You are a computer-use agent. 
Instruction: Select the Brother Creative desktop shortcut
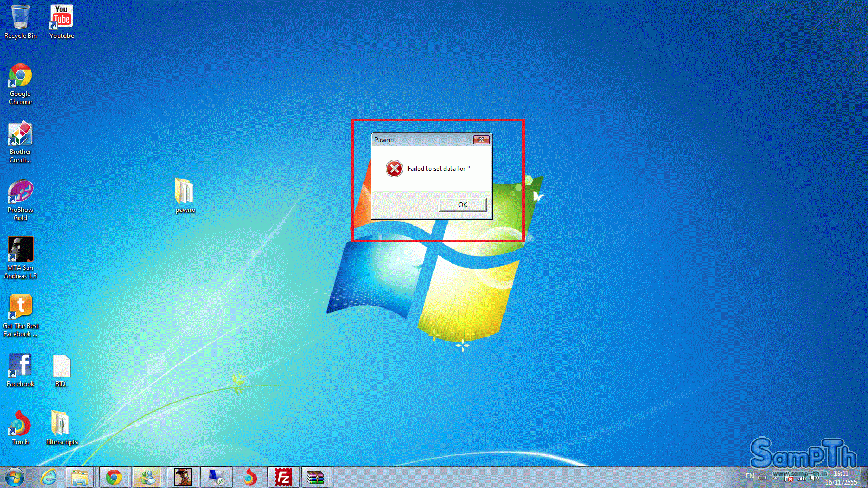pyautogui.click(x=20, y=143)
